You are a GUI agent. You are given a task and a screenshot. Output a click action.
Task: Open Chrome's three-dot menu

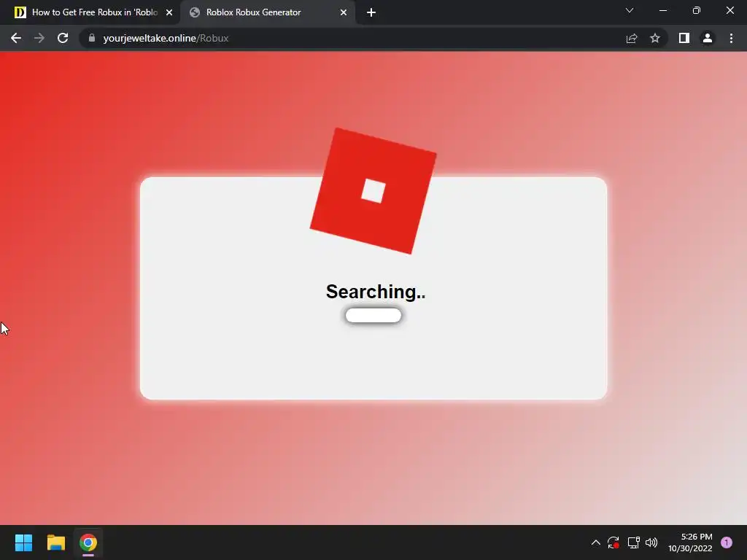coord(731,38)
